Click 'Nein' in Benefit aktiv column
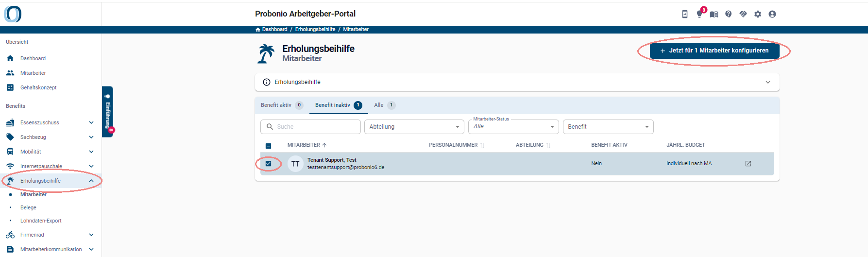The height and width of the screenshot is (257, 868). point(596,164)
